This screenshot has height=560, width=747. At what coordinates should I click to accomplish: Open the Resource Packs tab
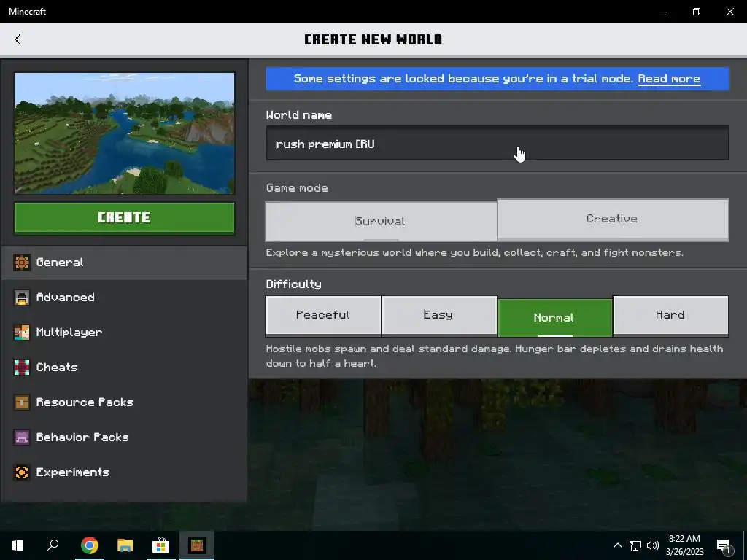pos(124,402)
